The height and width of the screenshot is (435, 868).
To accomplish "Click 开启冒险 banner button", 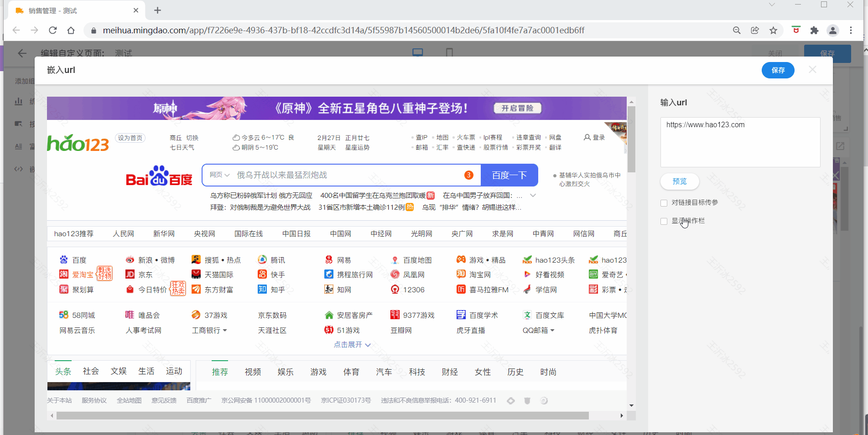I will tap(518, 108).
